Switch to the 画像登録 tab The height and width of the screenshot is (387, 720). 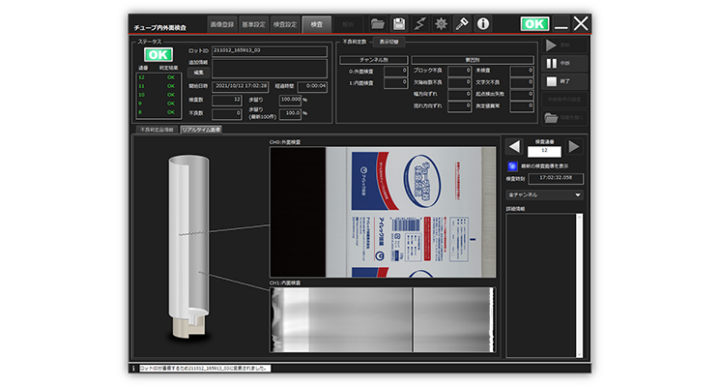222,24
